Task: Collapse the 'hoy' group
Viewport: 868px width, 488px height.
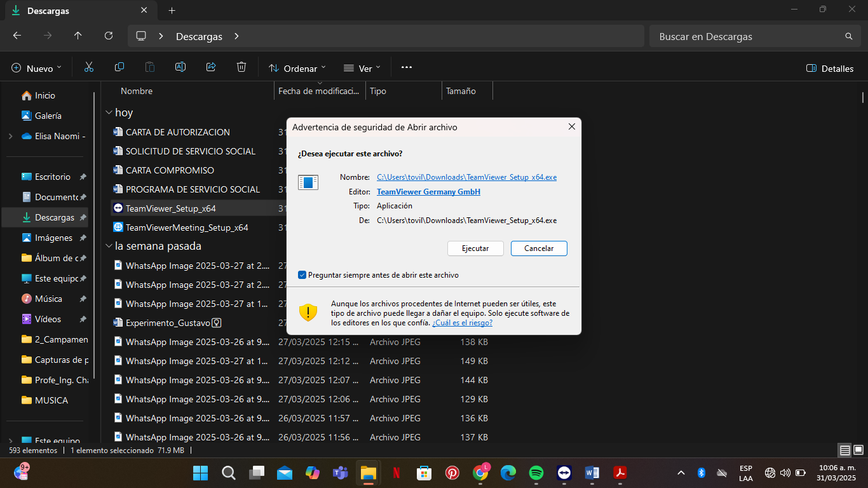Action: pos(108,112)
